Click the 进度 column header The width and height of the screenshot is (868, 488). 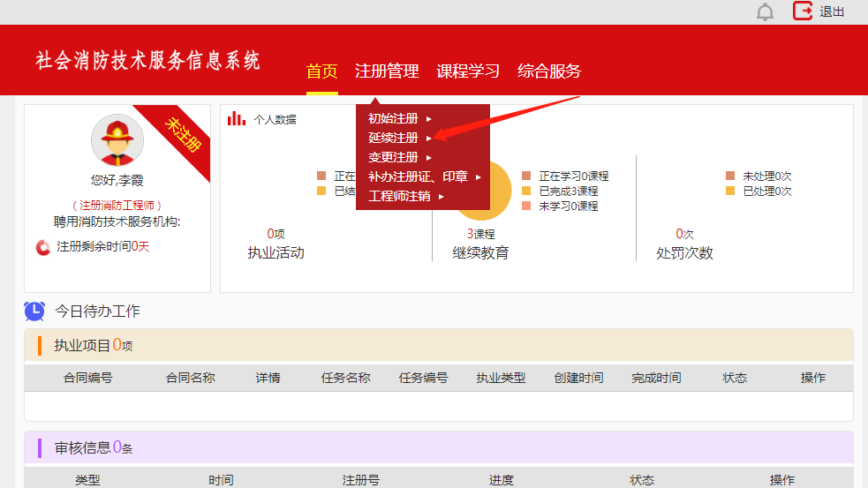(x=502, y=480)
